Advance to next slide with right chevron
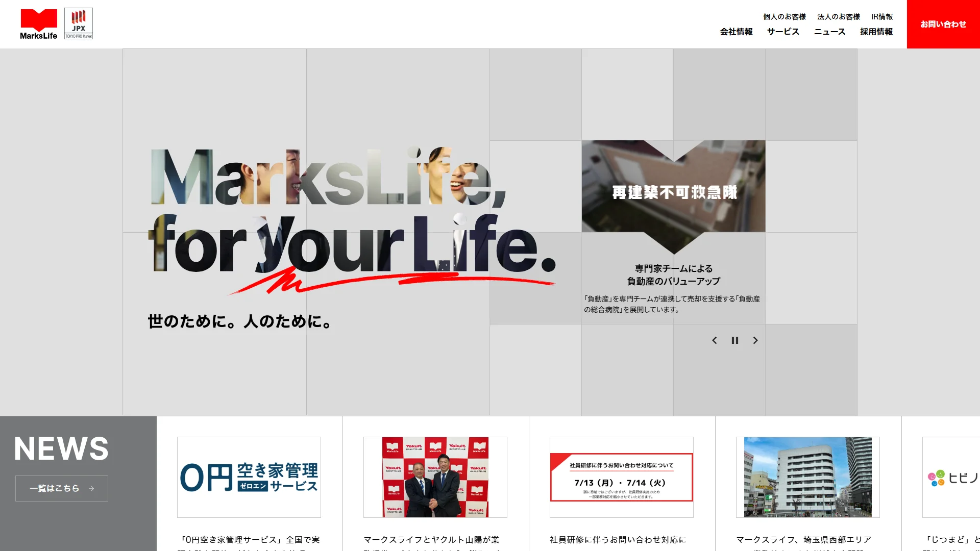This screenshot has width=980, height=551. click(755, 340)
